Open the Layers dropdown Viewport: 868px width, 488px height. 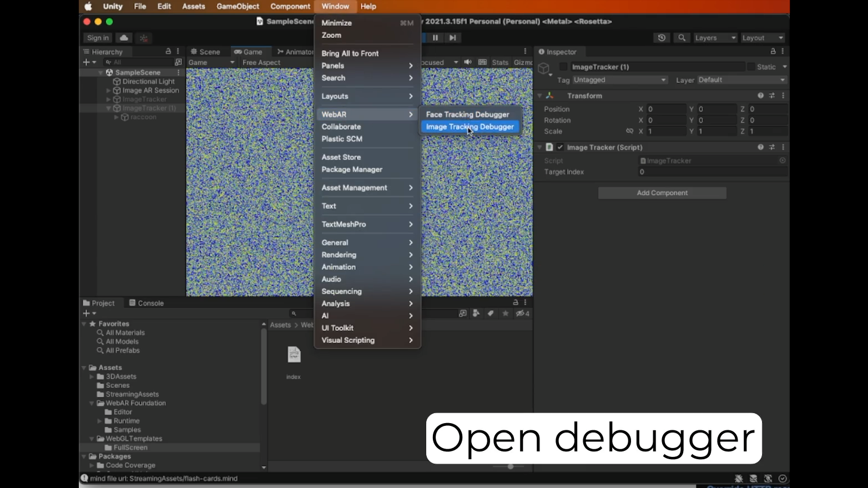pos(715,38)
